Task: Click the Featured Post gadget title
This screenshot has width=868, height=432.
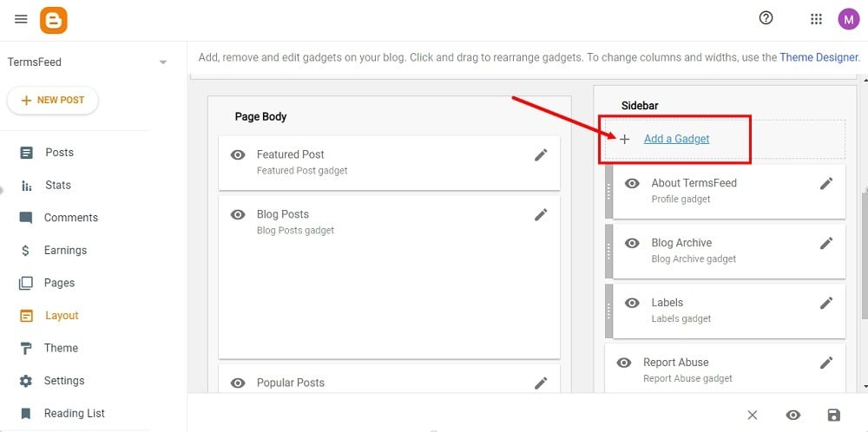Action: [x=291, y=155]
